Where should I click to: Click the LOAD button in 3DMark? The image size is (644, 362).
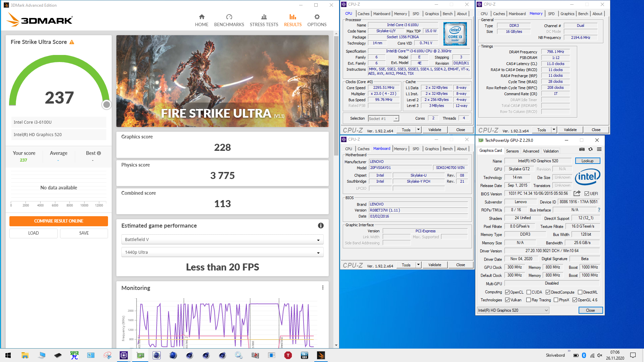pos(34,233)
